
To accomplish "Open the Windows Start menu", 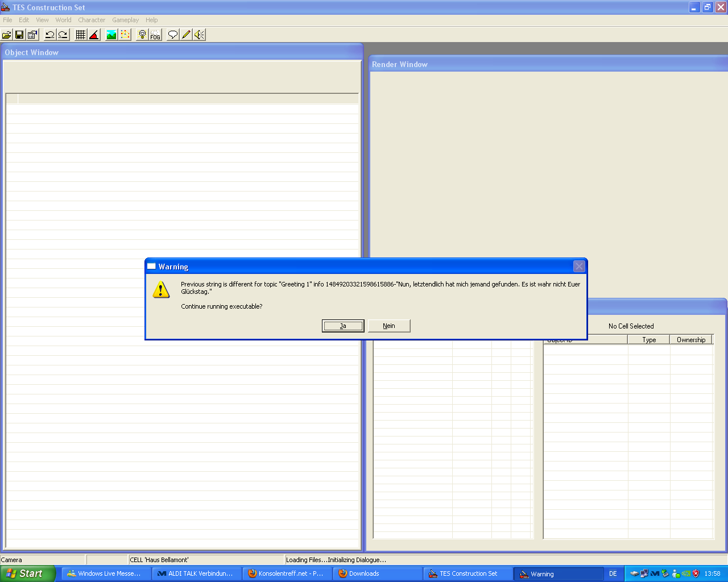I will click(27, 573).
